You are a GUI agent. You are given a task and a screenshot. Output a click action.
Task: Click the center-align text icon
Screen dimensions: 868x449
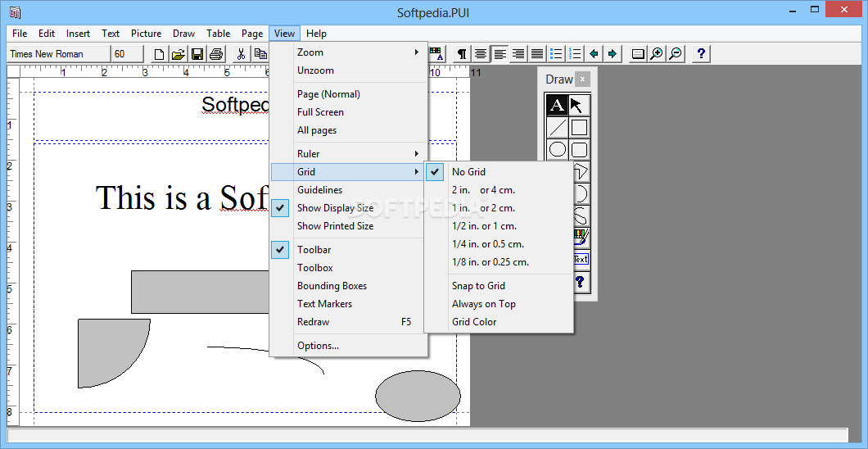[x=481, y=54]
